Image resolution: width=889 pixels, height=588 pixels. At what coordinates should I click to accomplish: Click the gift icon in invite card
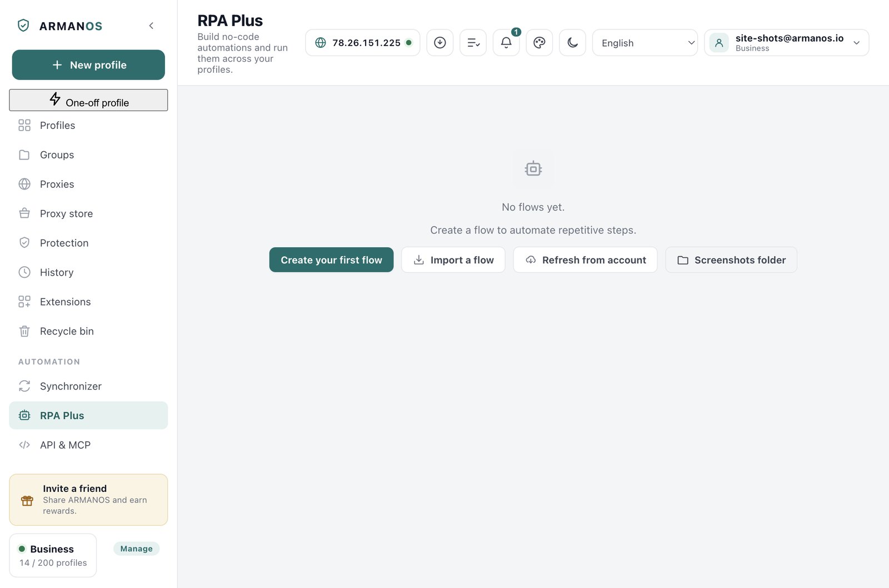pos(27,501)
